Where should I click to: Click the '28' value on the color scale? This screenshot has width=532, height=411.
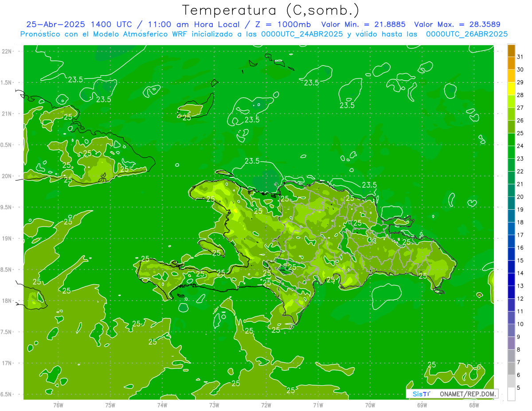(520, 95)
